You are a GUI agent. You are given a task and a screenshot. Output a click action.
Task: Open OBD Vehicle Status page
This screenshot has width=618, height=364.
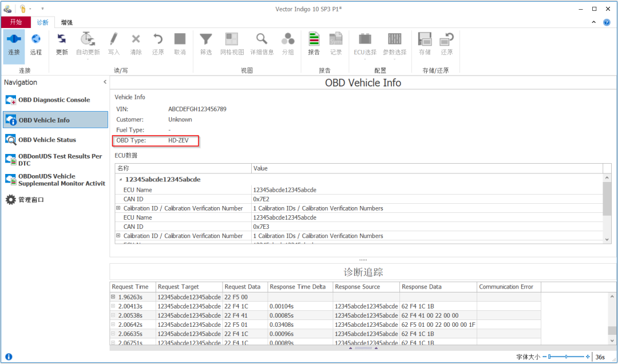47,140
